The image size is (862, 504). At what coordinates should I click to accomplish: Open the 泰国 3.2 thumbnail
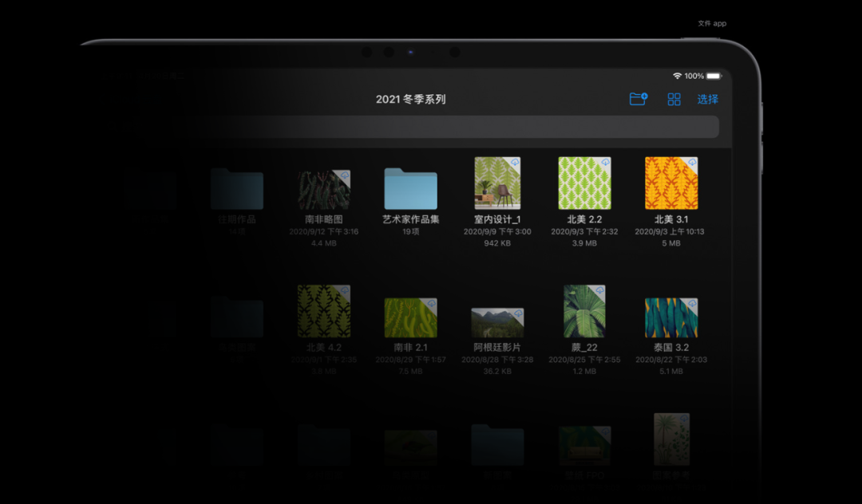[x=671, y=318]
